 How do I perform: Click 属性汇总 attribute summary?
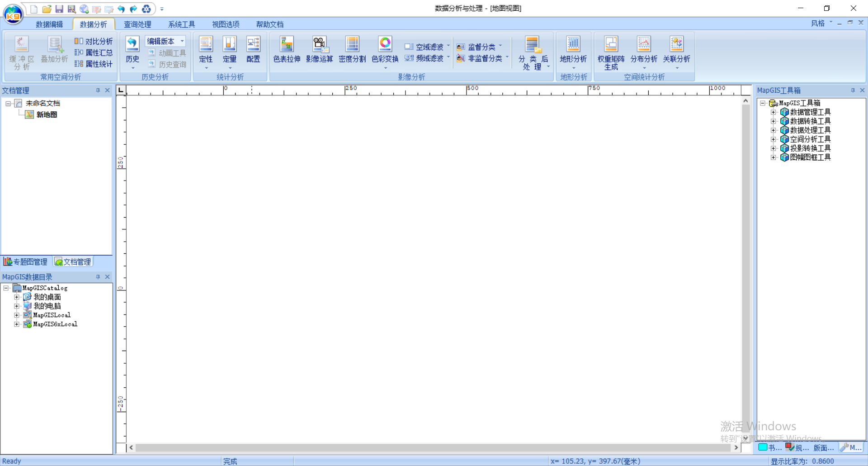click(x=94, y=52)
